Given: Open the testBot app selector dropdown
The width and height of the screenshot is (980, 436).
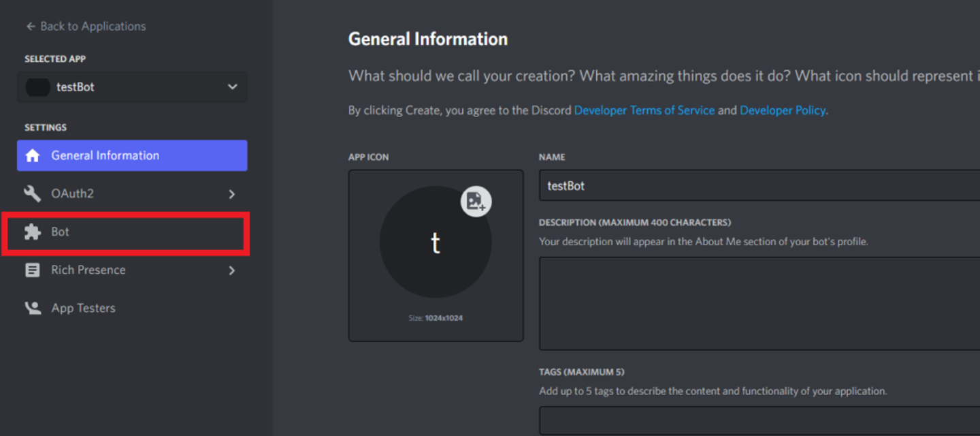Looking at the screenshot, I should point(232,87).
